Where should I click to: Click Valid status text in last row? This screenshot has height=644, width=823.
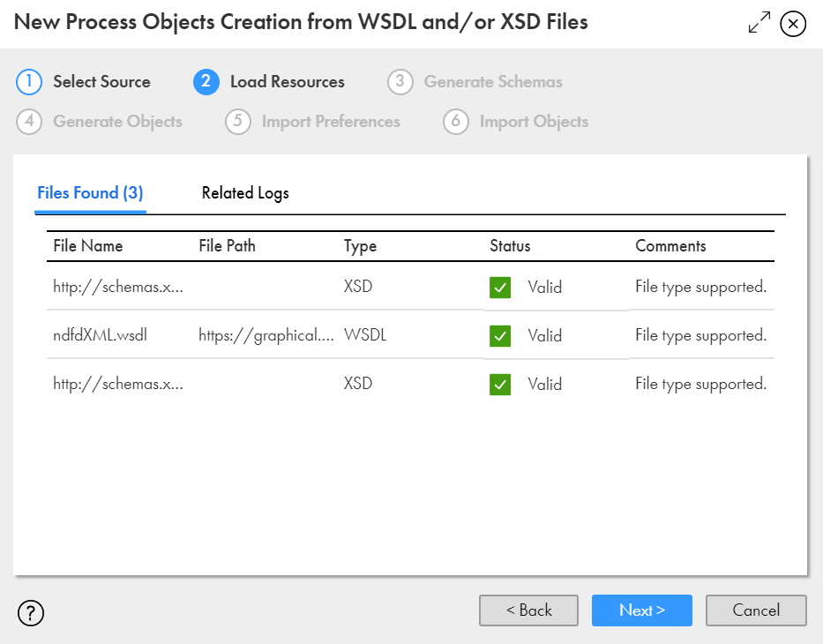pyautogui.click(x=545, y=385)
